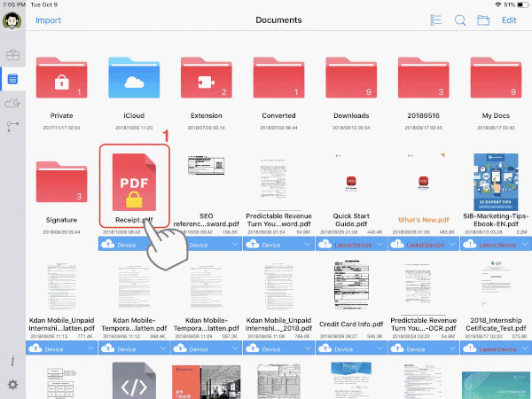Open Credit Card Info.pdf thumbnail
Viewport: 532px width, 399px height.
click(351, 285)
